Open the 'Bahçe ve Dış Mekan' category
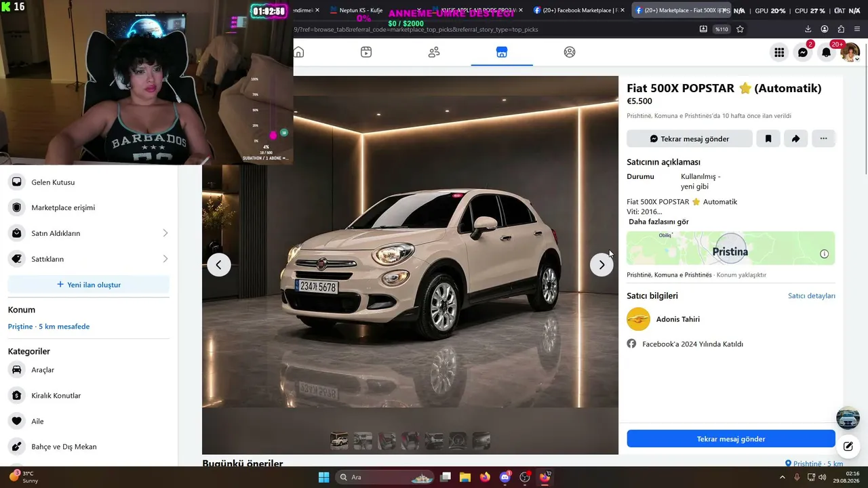The width and height of the screenshot is (868, 488). pos(89,447)
